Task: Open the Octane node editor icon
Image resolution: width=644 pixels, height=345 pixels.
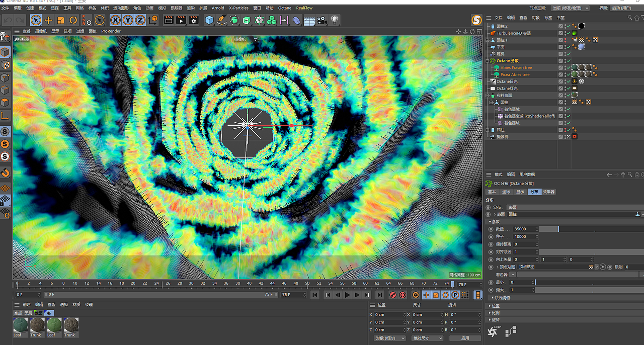Action: [x=511, y=331]
